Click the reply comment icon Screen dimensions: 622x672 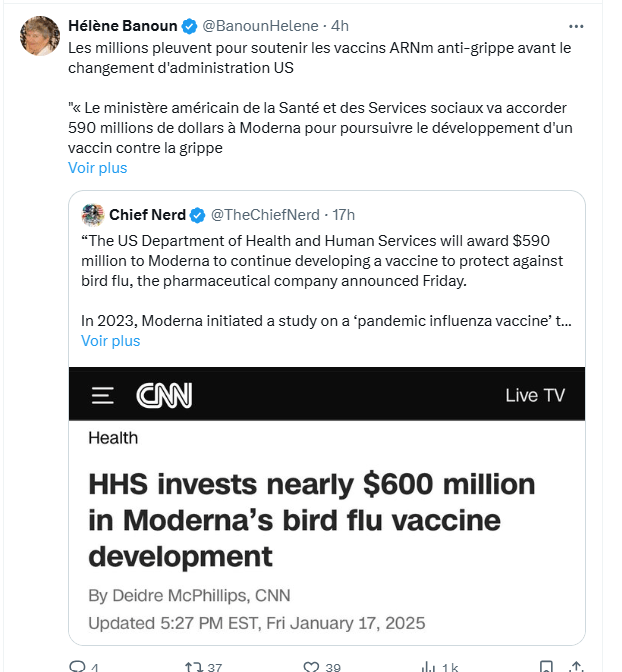(x=77, y=665)
